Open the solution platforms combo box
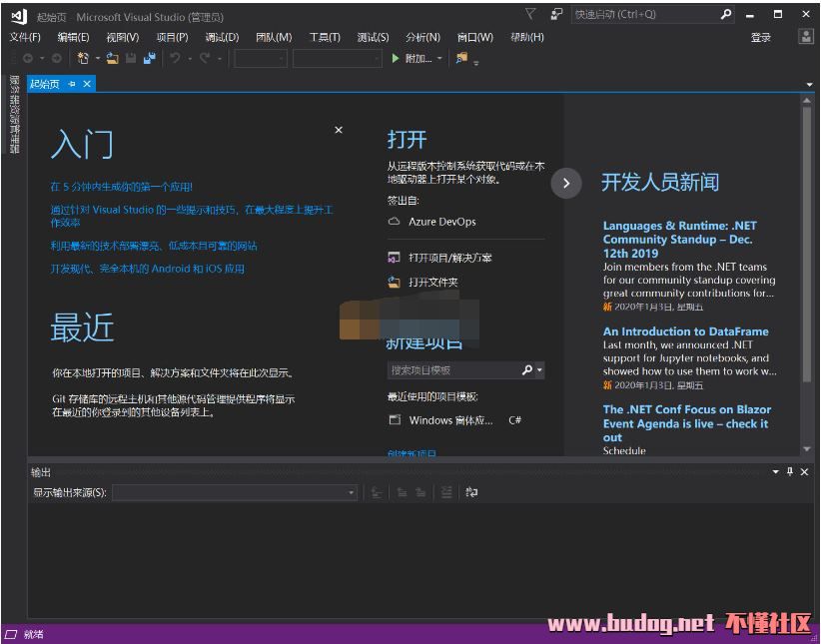The height and width of the screenshot is (644, 821). [338, 58]
